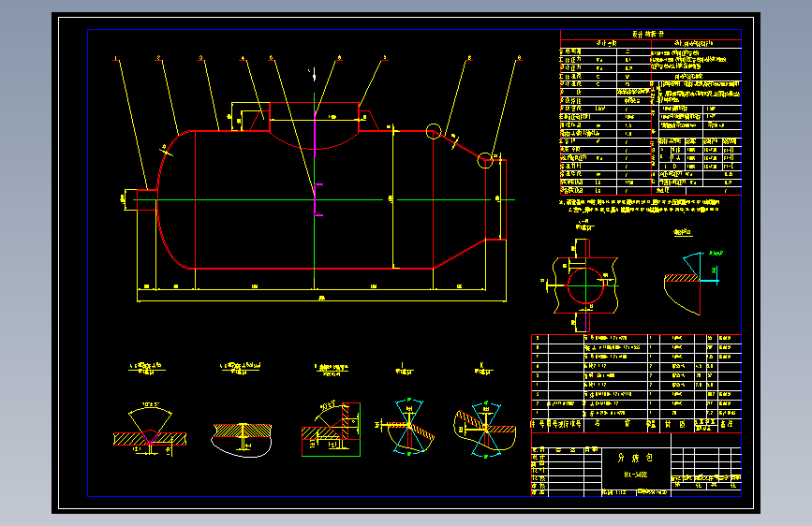Click the hatched head detail with cyan lines
The height and width of the screenshot is (526, 812).
click(x=691, y=284)
